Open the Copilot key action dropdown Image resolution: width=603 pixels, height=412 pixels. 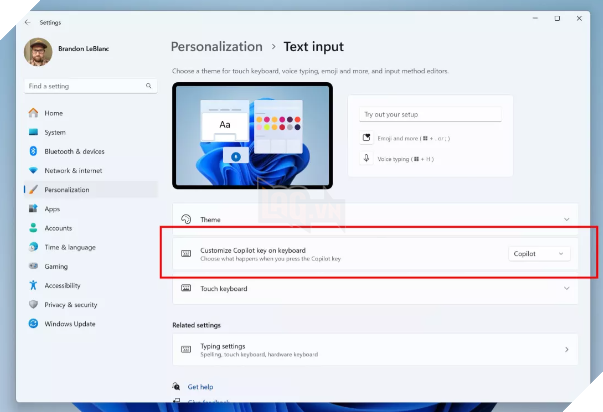pyautogui.click(x=539, y=254)
